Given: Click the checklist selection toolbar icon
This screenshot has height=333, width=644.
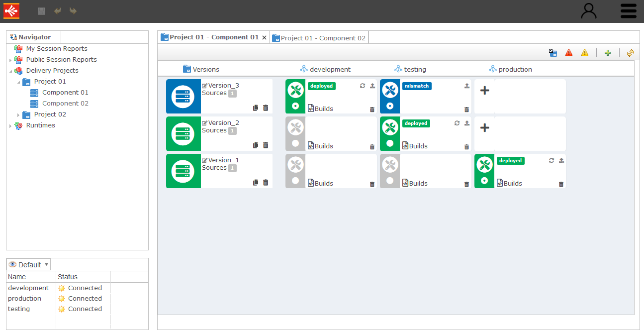Looking at the screenshot, I should click(x=553, y=53).
